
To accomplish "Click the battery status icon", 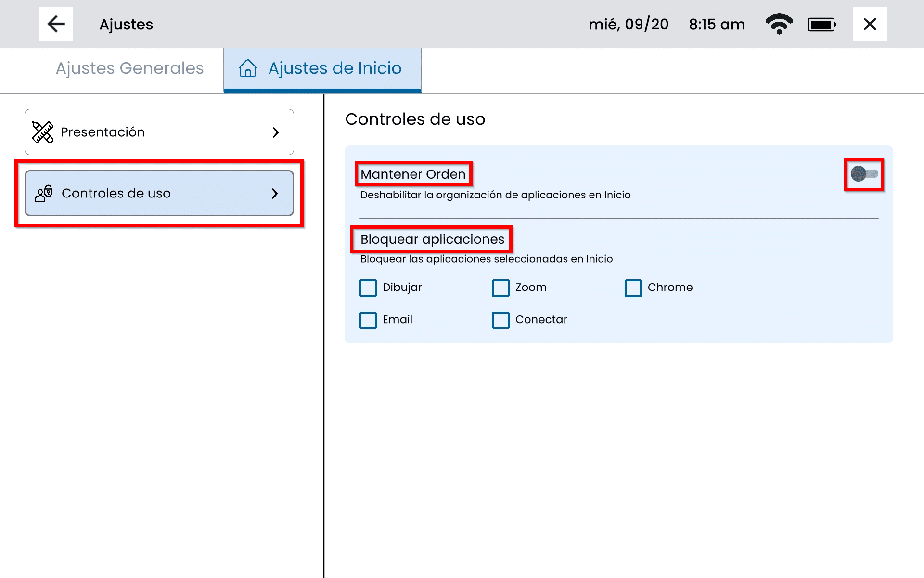I will 821,25.
